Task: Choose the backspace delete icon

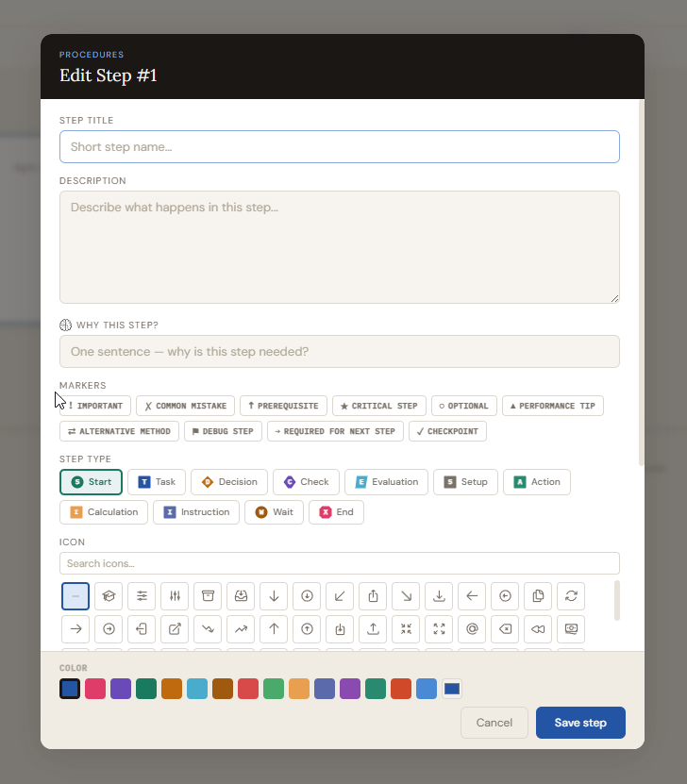Action: pyautogui.click(x=505, y=628)
